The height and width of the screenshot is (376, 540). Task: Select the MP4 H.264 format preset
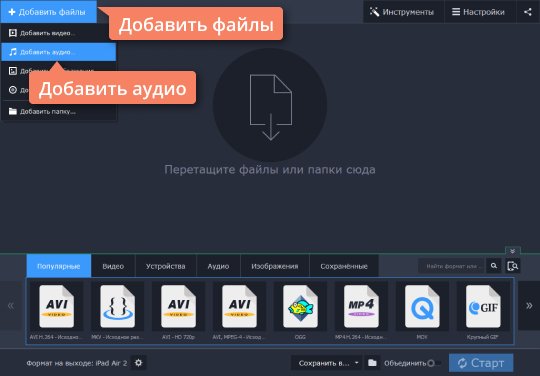point(361,311)
